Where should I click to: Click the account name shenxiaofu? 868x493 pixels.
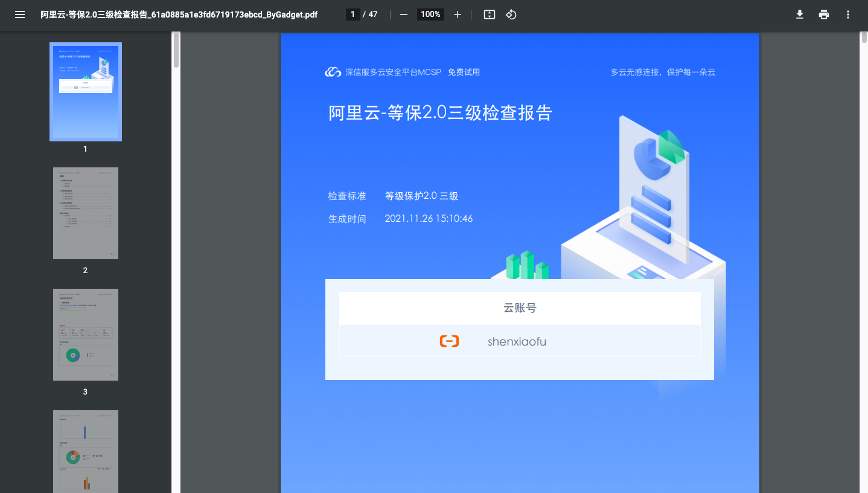(517, 342)
